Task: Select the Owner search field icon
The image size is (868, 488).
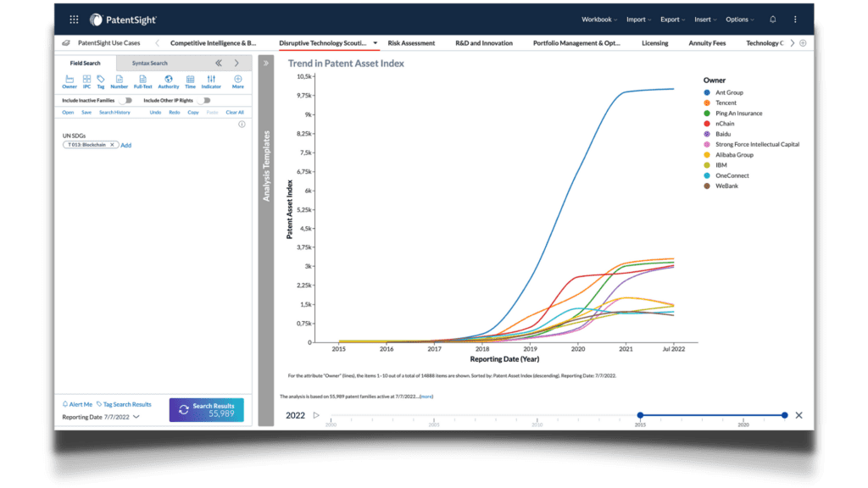Action: pyautogui.click(x=69, y=80)
